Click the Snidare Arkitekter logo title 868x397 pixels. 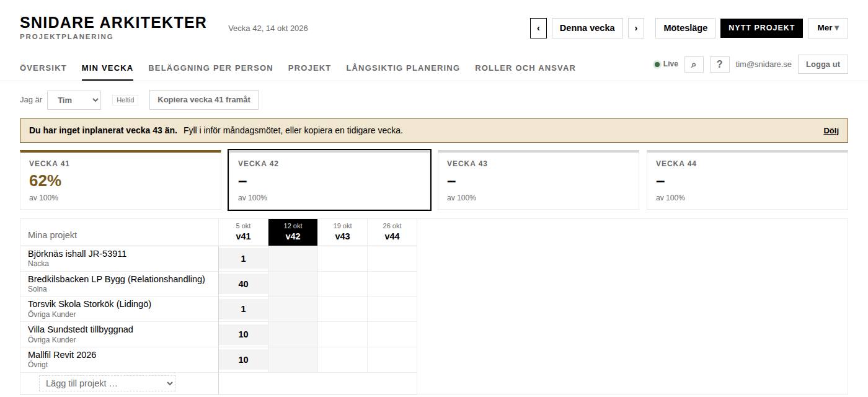coord(113,23)
